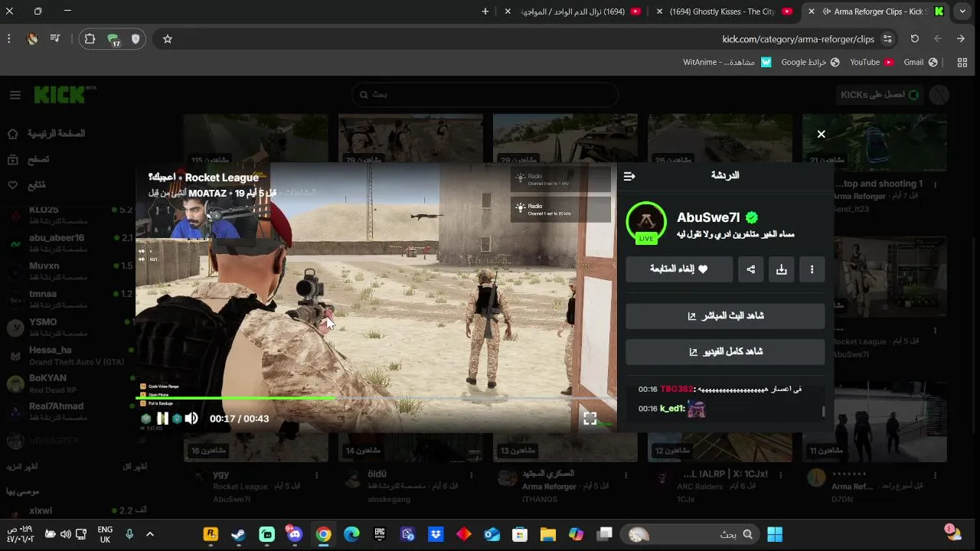
Task: Open تصفح browse in sidebar
Action: coord(28,159)
